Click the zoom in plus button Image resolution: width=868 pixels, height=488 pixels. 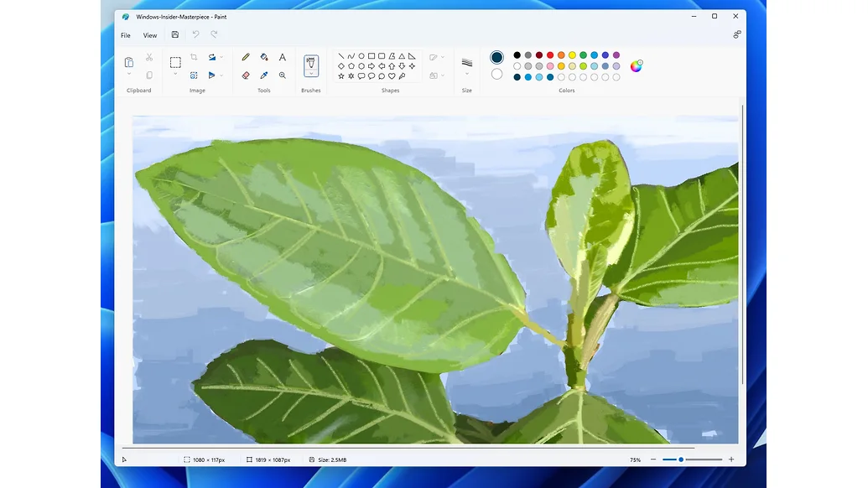[x=731, y=459]
